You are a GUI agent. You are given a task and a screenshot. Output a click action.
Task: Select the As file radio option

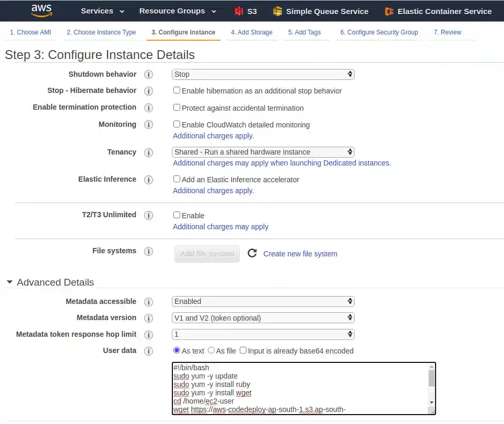(x=211, y=350)
